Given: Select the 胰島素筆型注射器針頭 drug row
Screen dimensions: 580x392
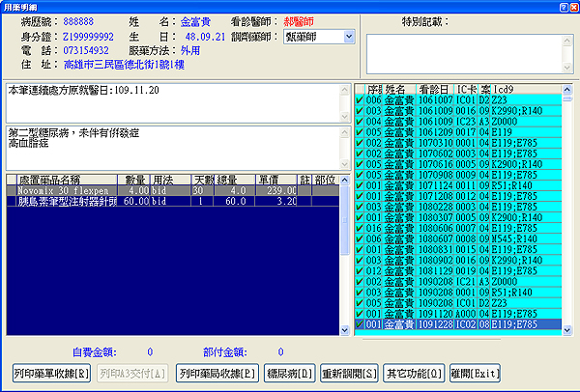Looking at the screenshot, I should pyautogui.click(x=66, y=202).
